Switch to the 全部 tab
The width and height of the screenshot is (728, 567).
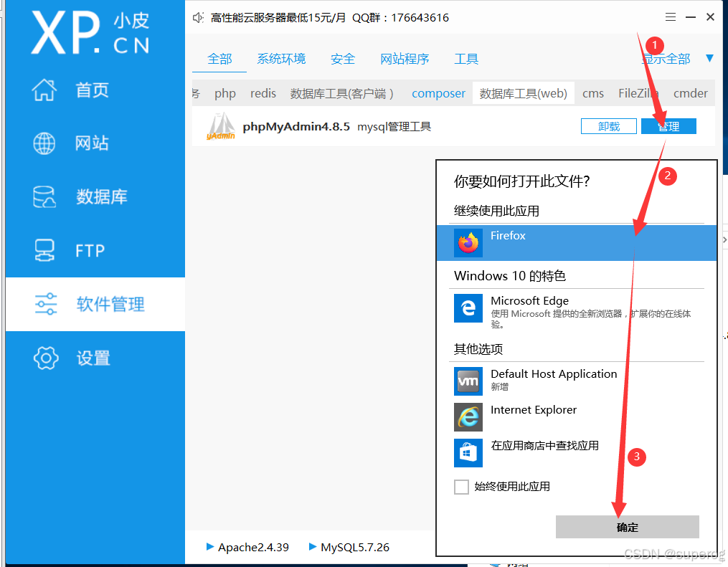pyautogui.click(x=219, y=59)
